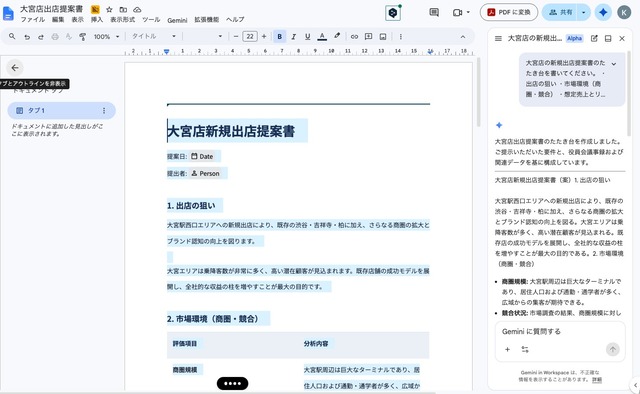Open the zoom 100% dropdown
This screenshot has height=394, width=640.
coord(106,37)
